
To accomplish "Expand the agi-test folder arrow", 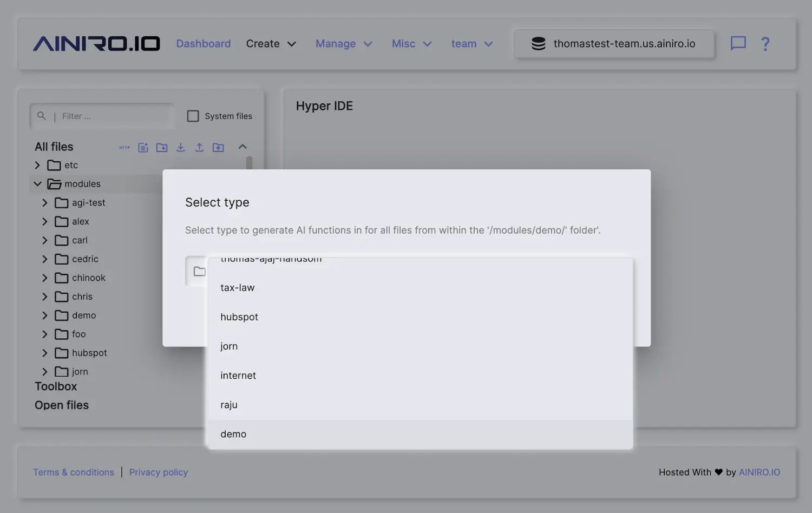I will [45, 203].
